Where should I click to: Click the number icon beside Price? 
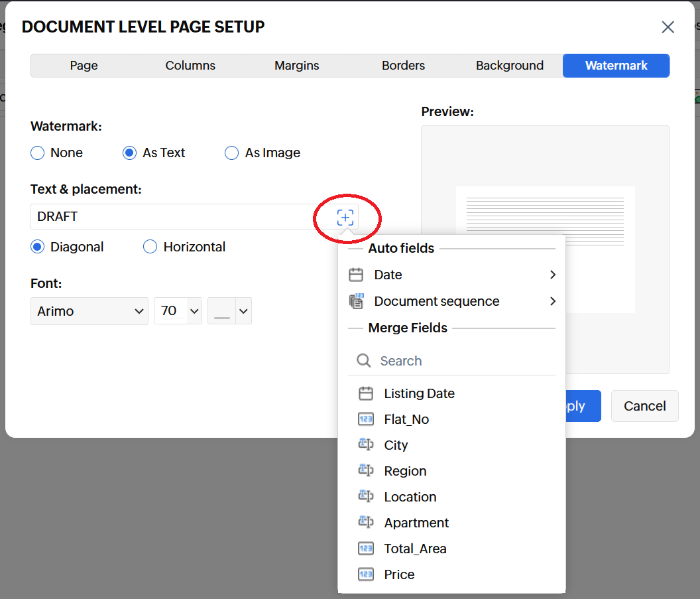[x=366, y=574]
